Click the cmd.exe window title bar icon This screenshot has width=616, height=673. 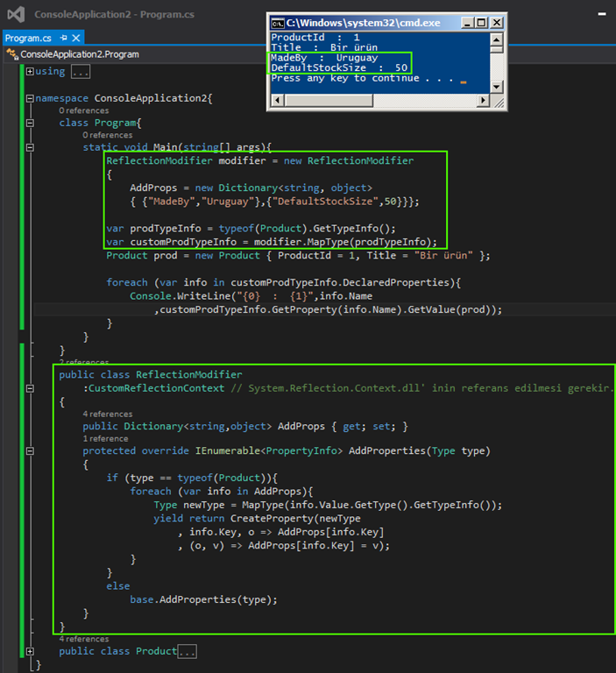tap(278, 24)
